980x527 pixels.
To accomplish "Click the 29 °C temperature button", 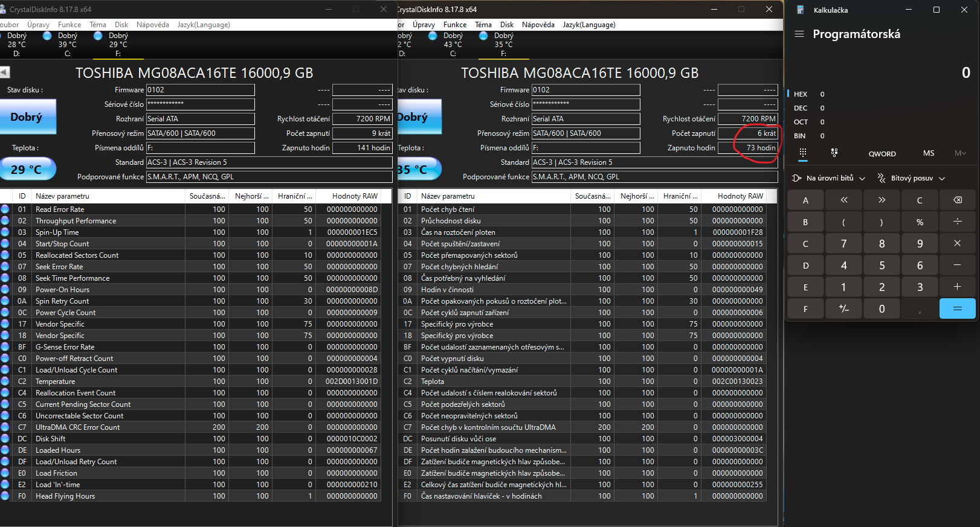I will coord(28,170).
